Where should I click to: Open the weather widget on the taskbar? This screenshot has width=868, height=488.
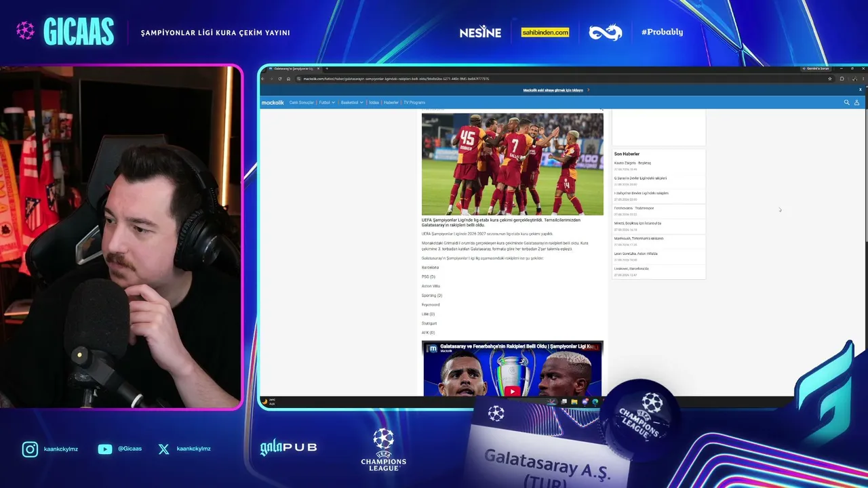269,401
